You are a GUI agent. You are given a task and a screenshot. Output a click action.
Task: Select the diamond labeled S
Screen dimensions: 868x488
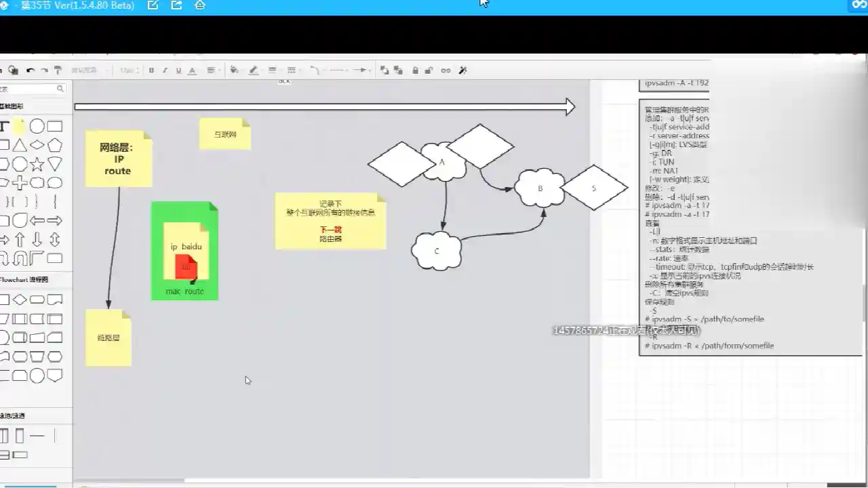point(593,188)
